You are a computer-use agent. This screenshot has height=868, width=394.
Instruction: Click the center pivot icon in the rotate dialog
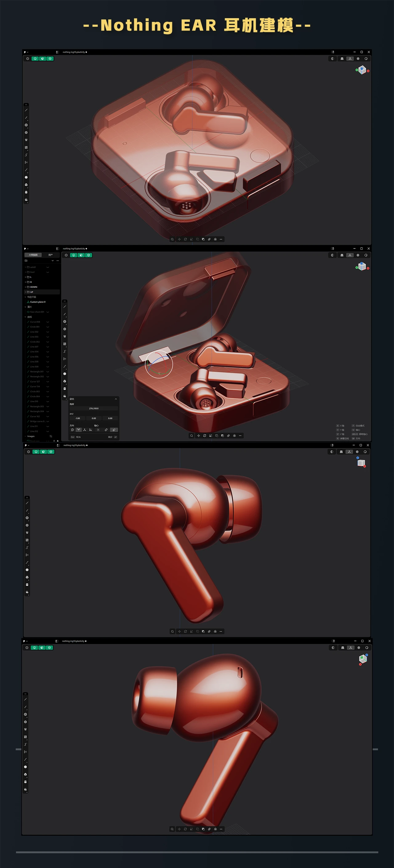pos(98,430)
